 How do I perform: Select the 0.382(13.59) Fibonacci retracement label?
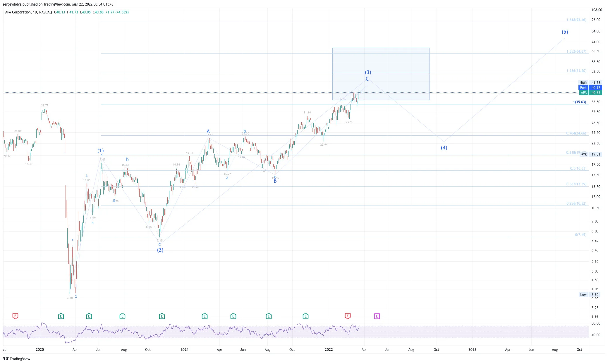click(576, 184)
